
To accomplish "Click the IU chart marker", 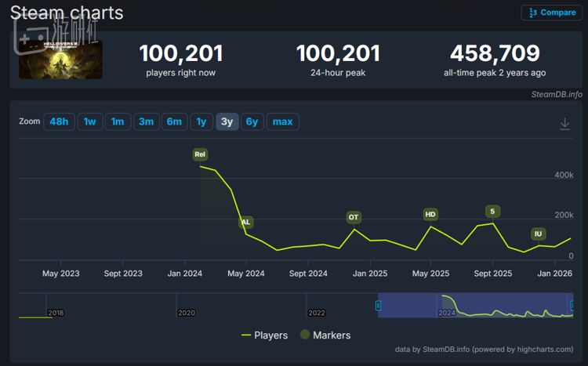I will coord(538,234).
